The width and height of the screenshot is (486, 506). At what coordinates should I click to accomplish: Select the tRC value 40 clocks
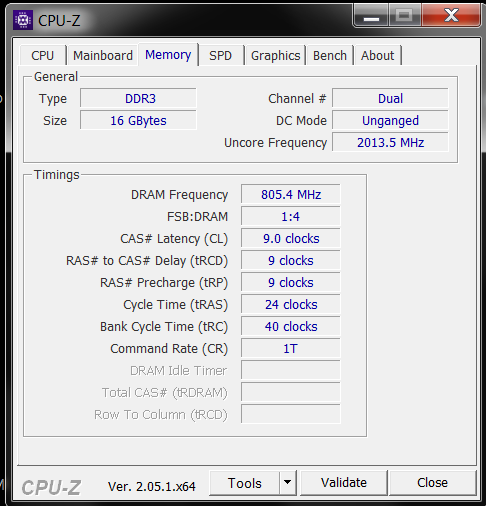tap(291, 326)
